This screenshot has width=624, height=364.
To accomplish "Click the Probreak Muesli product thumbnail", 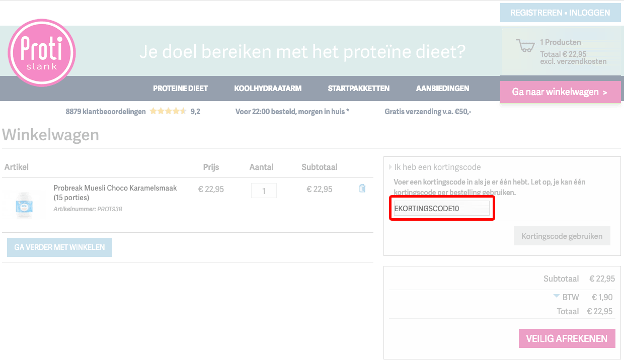I will pos(24,205).
